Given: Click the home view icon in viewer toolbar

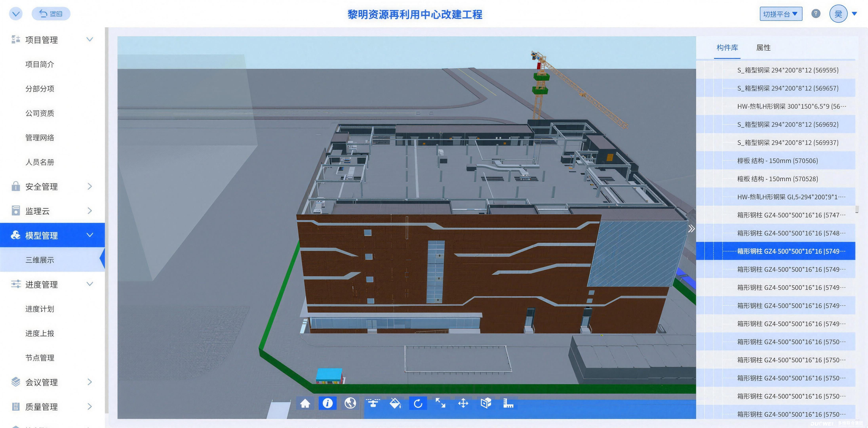Looking at the screenshot, I should tap(305, 403).
